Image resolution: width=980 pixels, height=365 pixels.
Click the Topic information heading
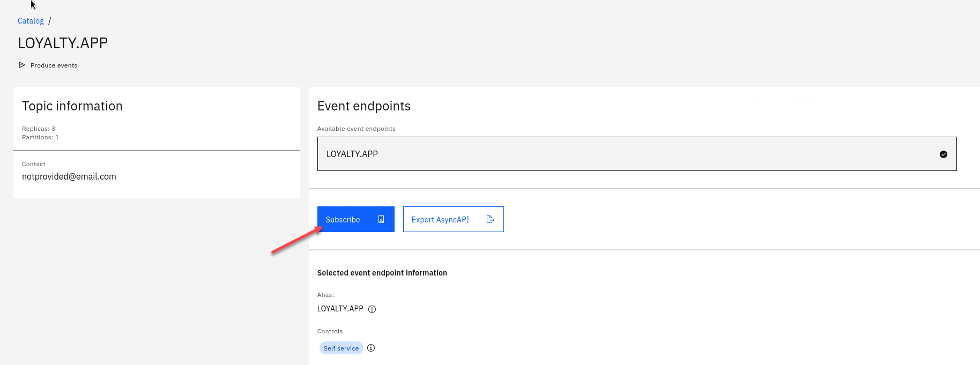click(72, 106)
